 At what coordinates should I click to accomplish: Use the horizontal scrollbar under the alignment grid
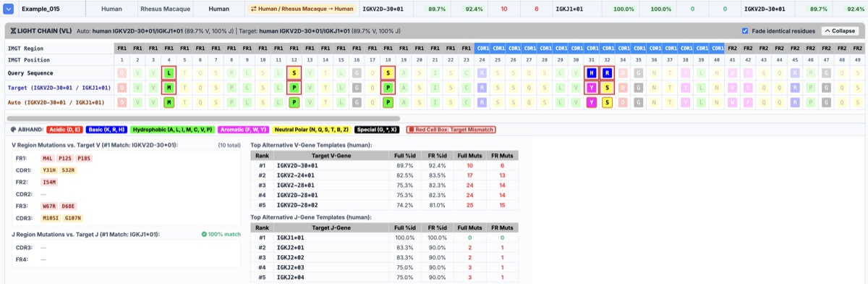tap(203, 118)
